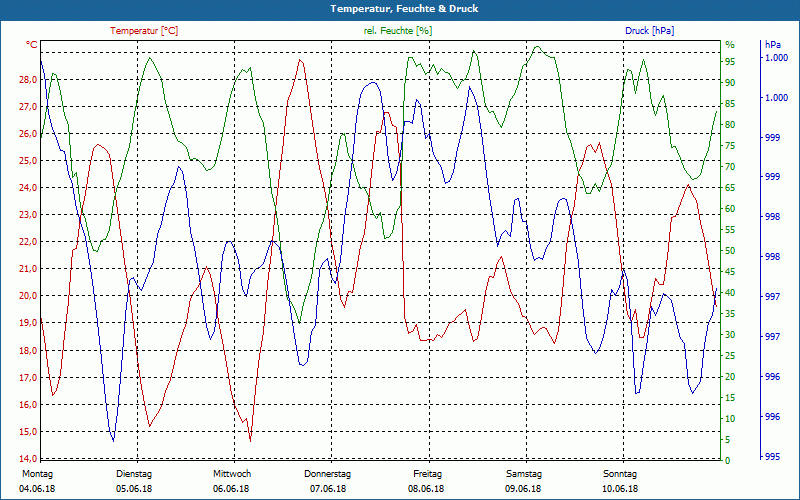Click the '18,0' temperature axis value
Viewport: 800px width, 500px height.
click(29, 351)
